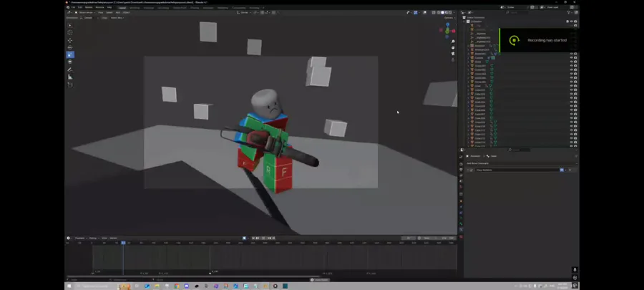Select the Select Box tool

coord(70,26)
